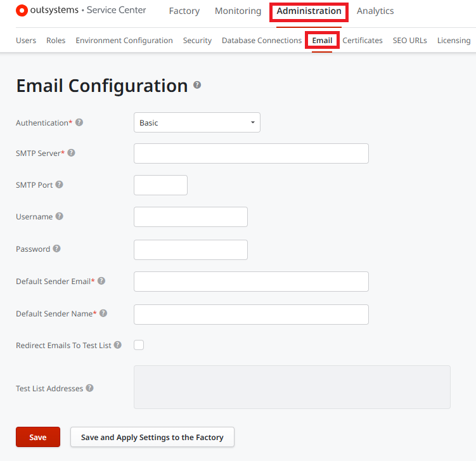
Task: Click Save and Apply Settings to the Factory
Action: (152, 437)
